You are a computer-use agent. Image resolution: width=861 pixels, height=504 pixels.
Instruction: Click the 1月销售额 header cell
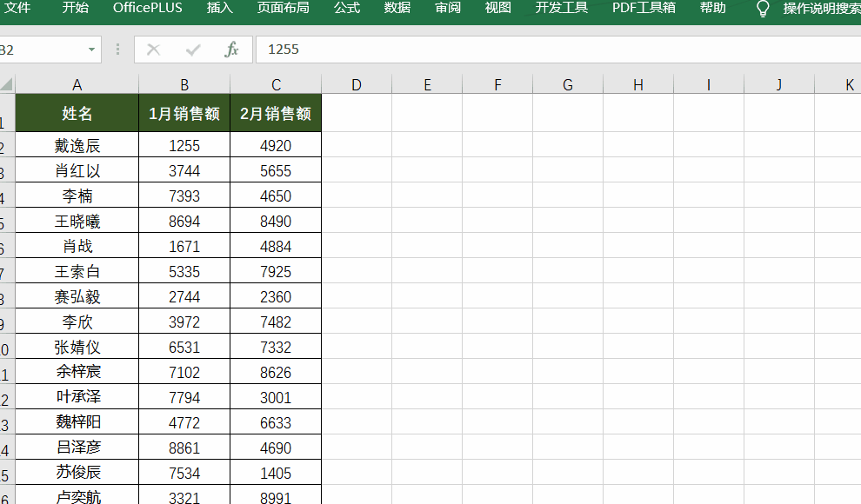point(184,113)
